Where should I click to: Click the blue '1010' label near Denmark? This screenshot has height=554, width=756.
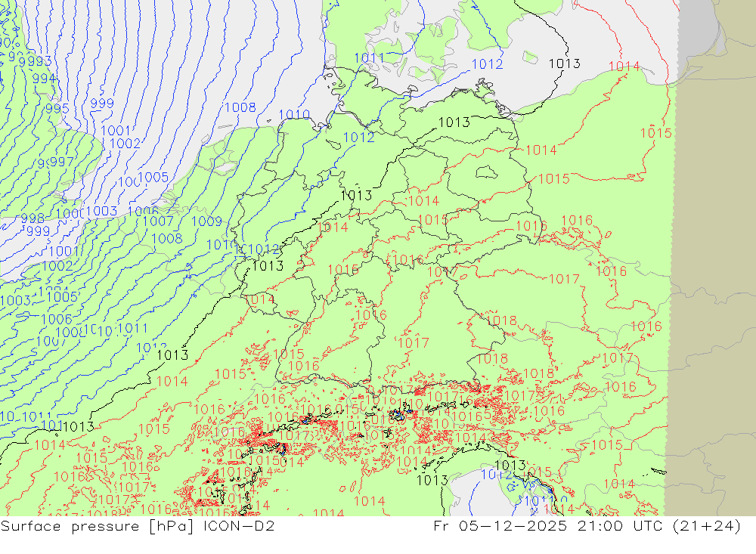(x=294, y=114)
